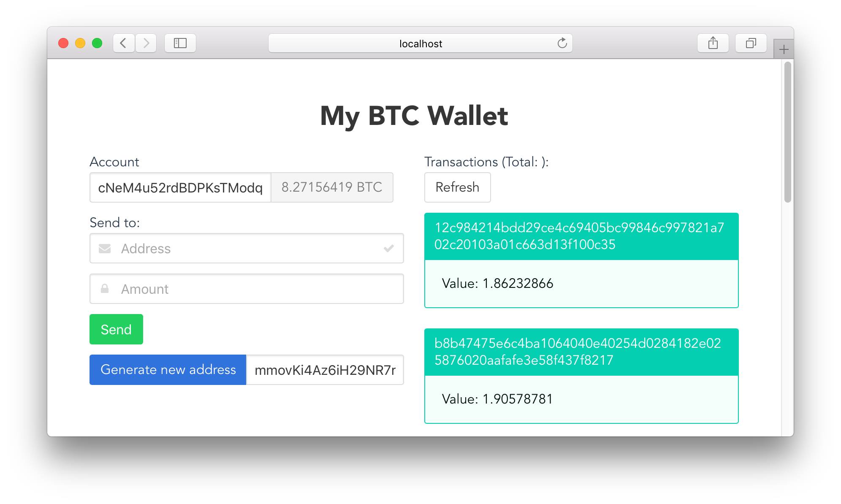Viewport: 841px width, 504px height.
Task: Click the Refresh button for transactions
Action: (x=458, y=187)
